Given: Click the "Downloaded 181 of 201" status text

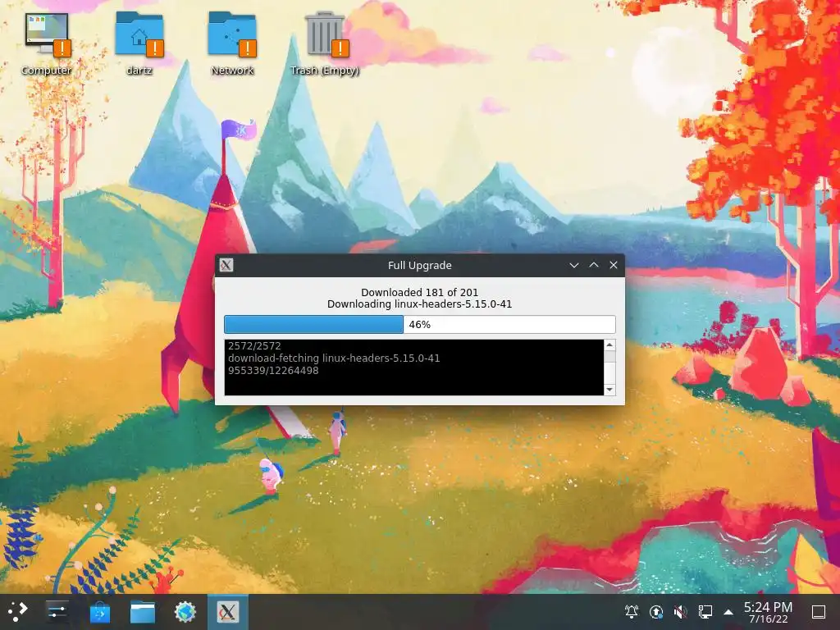Looking at the screenshot, I should click(x=419, y=293).
